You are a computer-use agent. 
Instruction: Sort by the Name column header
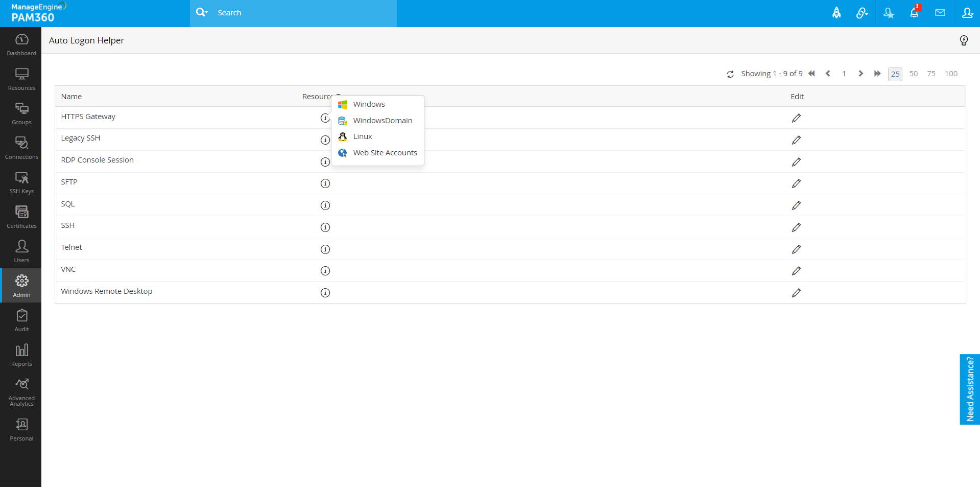coord(71,97)
